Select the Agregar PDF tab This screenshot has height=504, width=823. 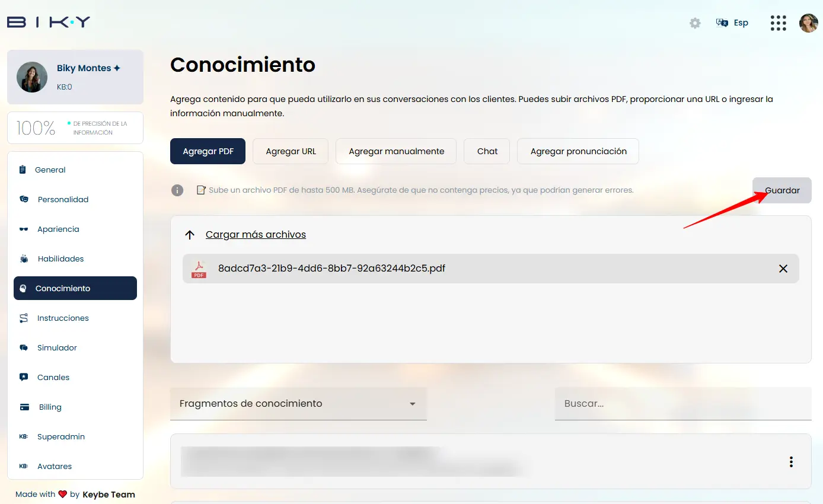point(208,151)
